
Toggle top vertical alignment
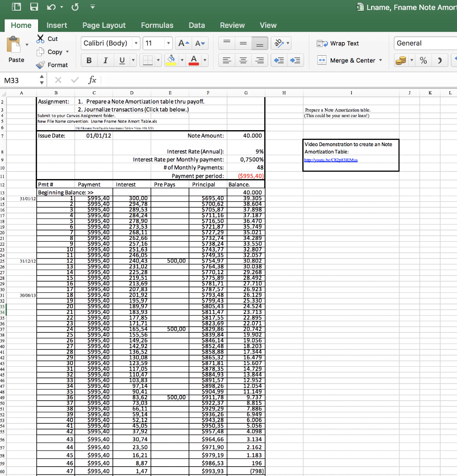[227, 43]
